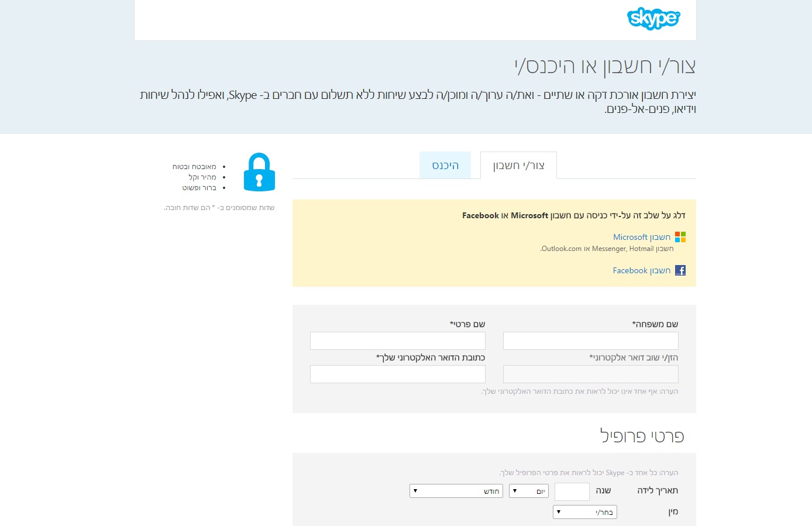Click the תאריך לידה (birth date) label
812x526 pixels.
[x=657, y=490]
